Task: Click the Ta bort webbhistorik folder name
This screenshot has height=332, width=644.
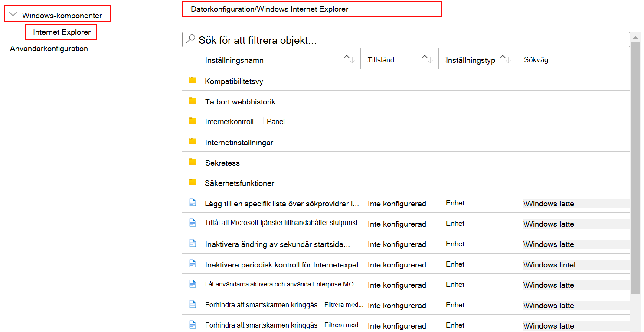Action: click(240, 102)
